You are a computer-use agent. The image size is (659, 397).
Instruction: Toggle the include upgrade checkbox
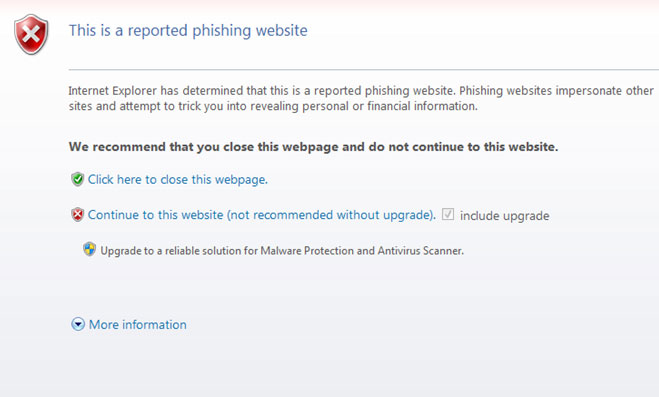(448, 214)
